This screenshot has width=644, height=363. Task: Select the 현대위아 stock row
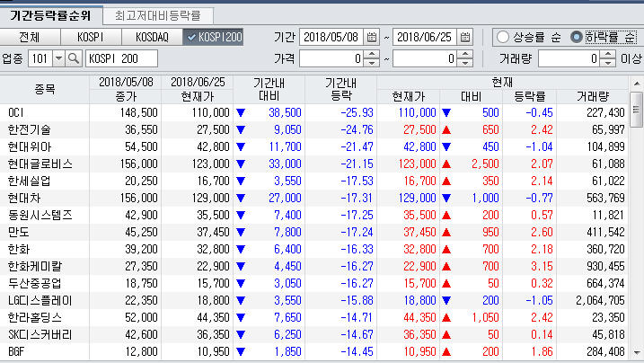click(314, 146)
